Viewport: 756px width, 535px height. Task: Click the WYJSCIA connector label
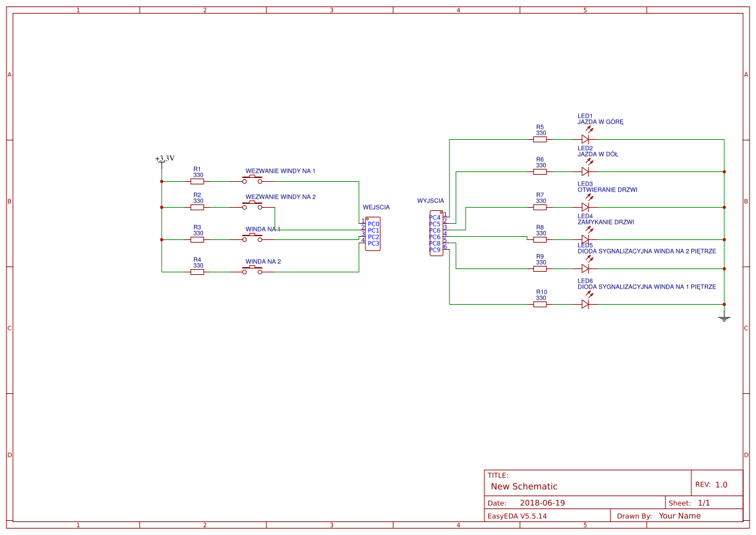point(431,201)
